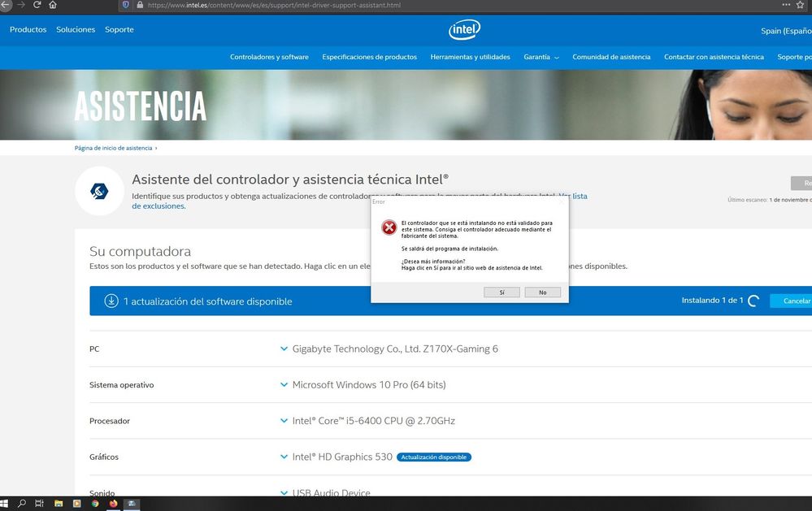Click the Intel logo in the header
Image resolution: width=812 pixels, height=511 pixels.
(464, 30)
